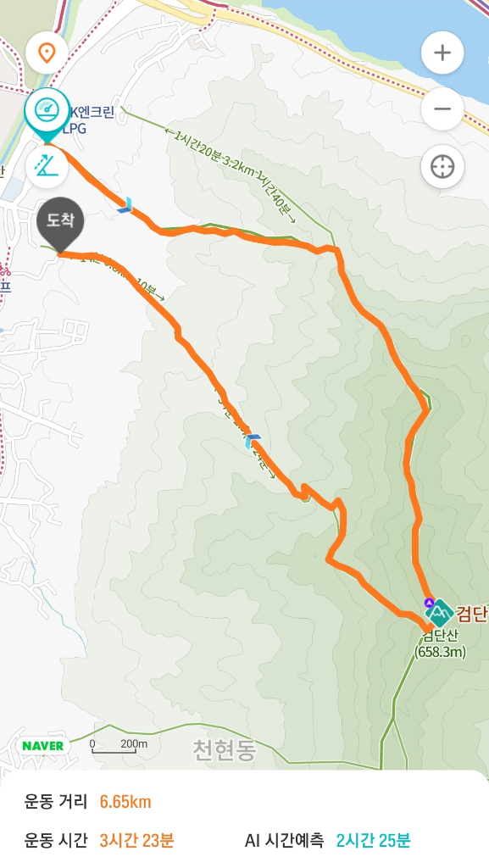Viewport: 489px width, 868px height.
Task: Zoom out with the minus button
Action: [x=442, y=108]
